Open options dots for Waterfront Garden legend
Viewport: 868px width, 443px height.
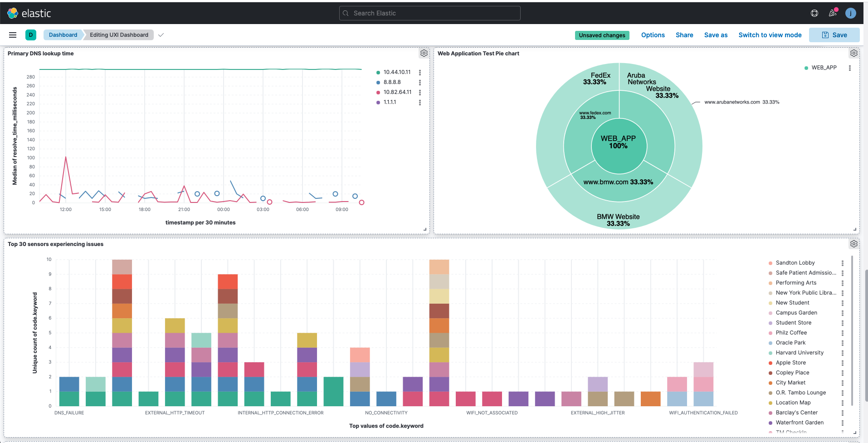tap(843, 423)
